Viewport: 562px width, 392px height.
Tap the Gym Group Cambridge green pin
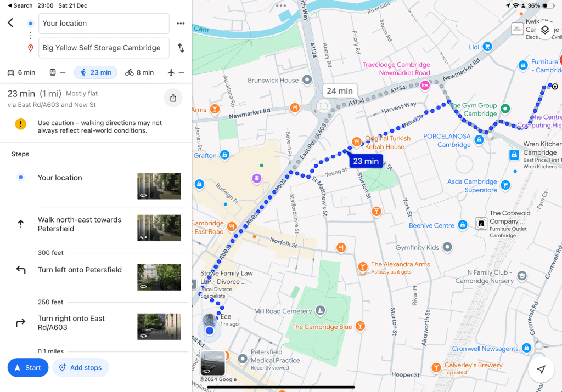click(505, 109)
